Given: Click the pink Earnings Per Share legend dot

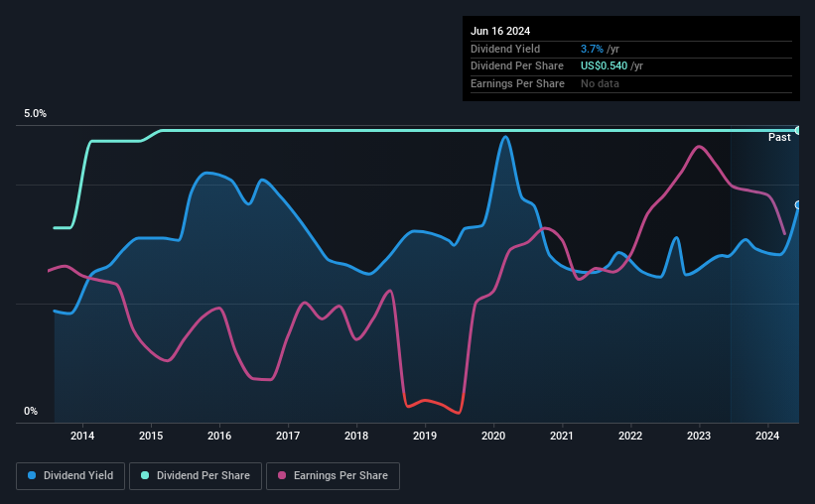Looking at the screenshot, I should [x=282, y=475].
